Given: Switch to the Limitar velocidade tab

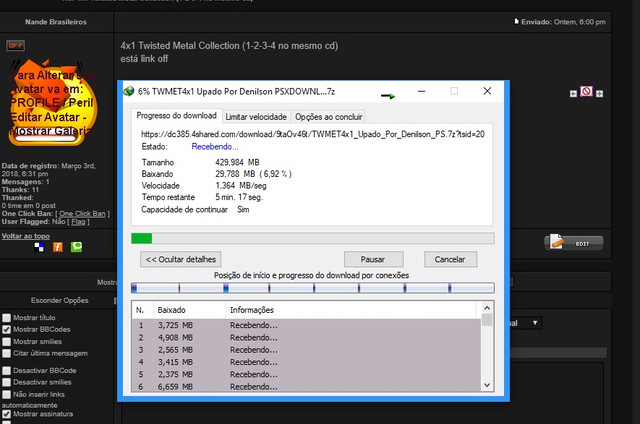Looking at the screenshot, I should pos(256,117).
